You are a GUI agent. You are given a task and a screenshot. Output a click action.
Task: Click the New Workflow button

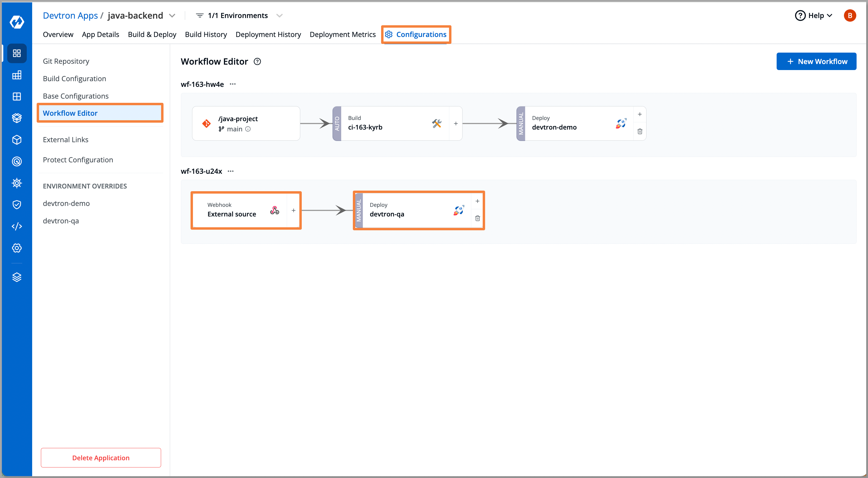(x=816, y=61)
